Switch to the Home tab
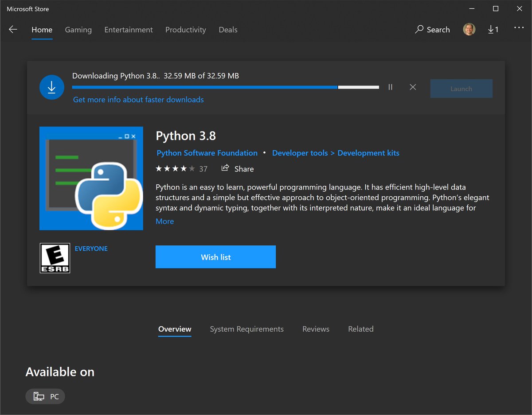Screen dimensions: 532x415 click(x=42, y=30)
